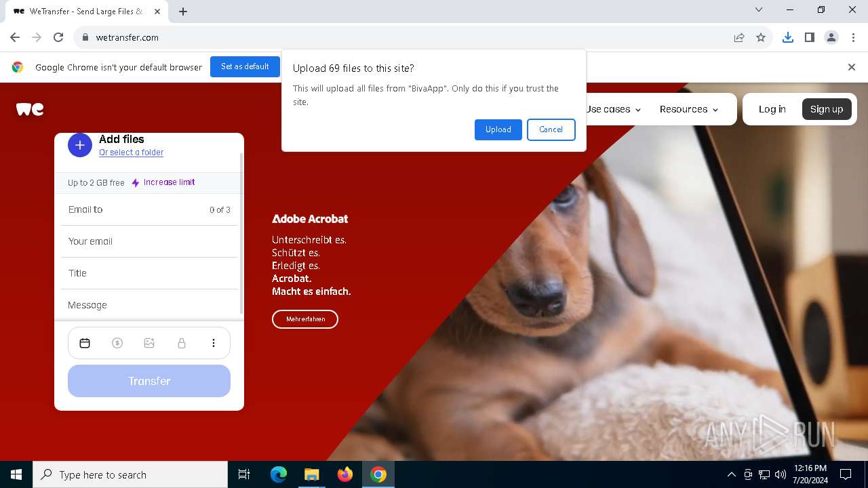This screenshot has width=868, height=488.
Task: Click the Mehr erfahren ad button
Action: (x=305, y=319)
